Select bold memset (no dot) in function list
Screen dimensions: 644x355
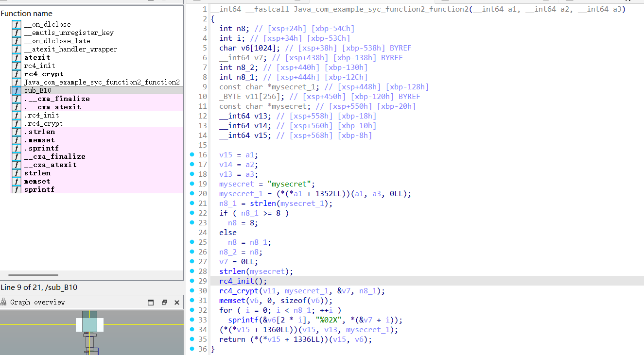click(37, 181)
